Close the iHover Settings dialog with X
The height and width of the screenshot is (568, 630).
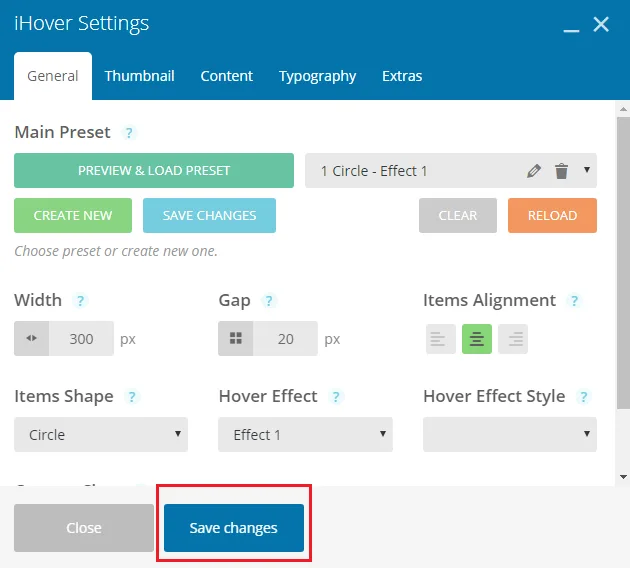pyautogui.click(x=601, y=24)
